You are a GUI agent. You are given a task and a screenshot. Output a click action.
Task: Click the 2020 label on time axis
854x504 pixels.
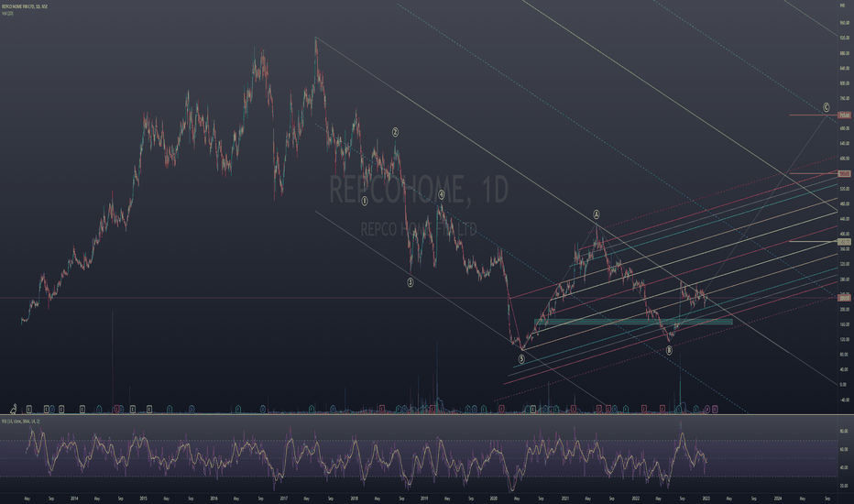coord(494,498)
